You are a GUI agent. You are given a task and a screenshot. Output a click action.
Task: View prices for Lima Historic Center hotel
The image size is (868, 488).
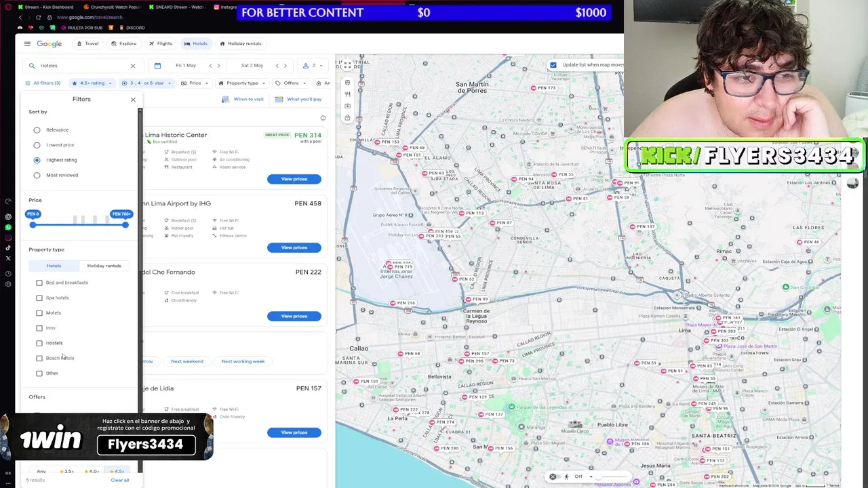[294, 179]
